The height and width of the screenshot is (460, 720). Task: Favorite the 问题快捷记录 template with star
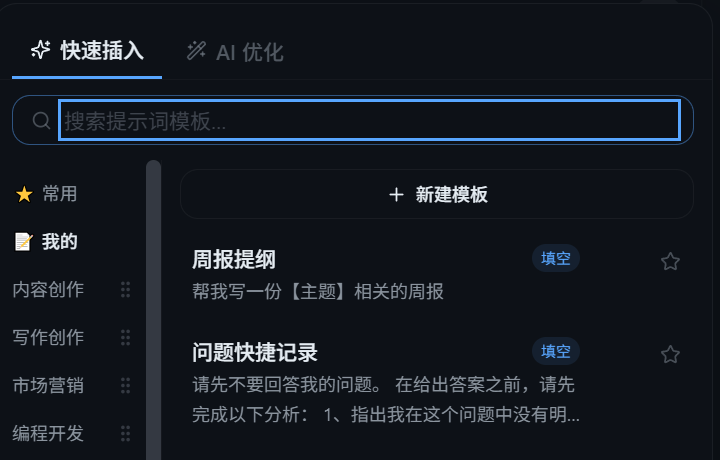[x=670, y=354]
